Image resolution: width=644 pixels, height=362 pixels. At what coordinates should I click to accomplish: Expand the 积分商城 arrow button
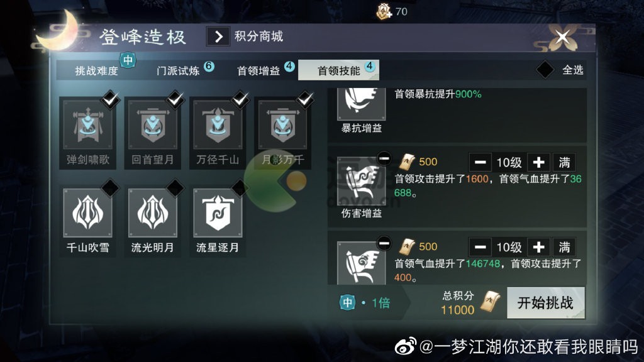pyautogui.click(x=218, y=36)
